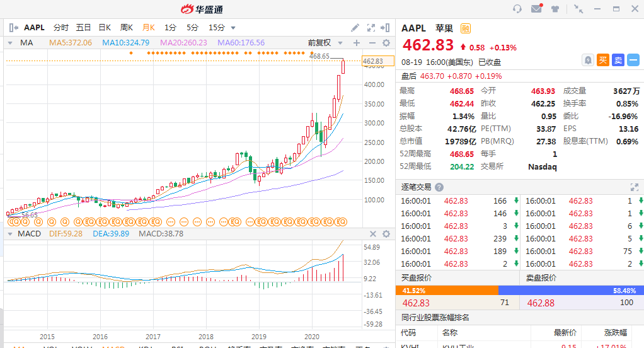This screenshot has height=348, width=644.
Task: Click the orange 买 buy button
Action: point(603,60)
